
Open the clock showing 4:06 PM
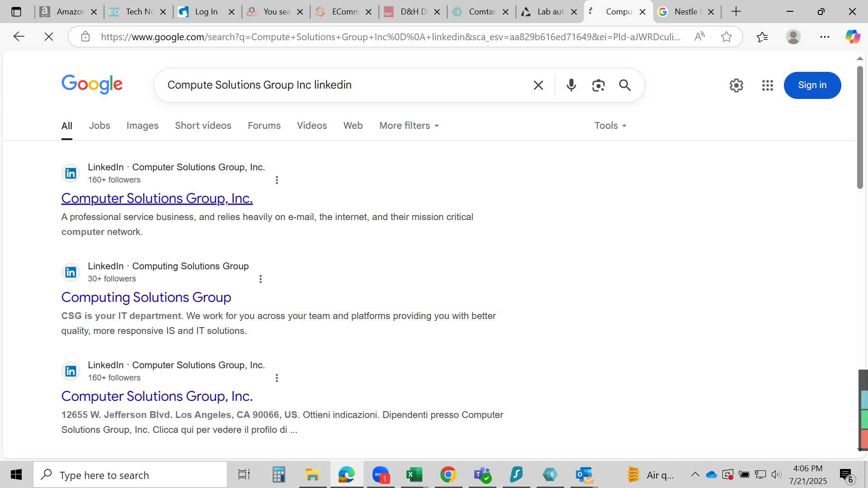coord(808,475)
